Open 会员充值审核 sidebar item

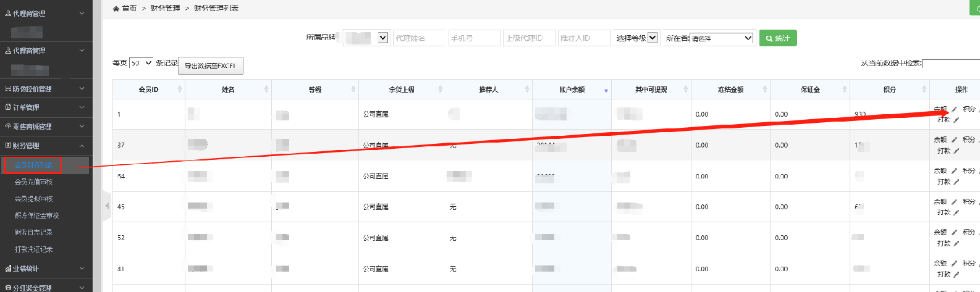tap(33, 182)
